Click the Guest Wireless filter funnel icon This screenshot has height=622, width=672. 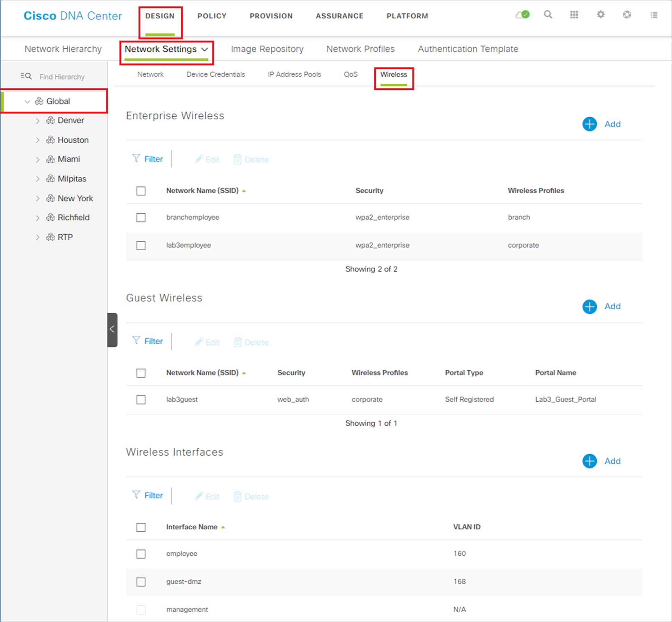click(136, 341)
